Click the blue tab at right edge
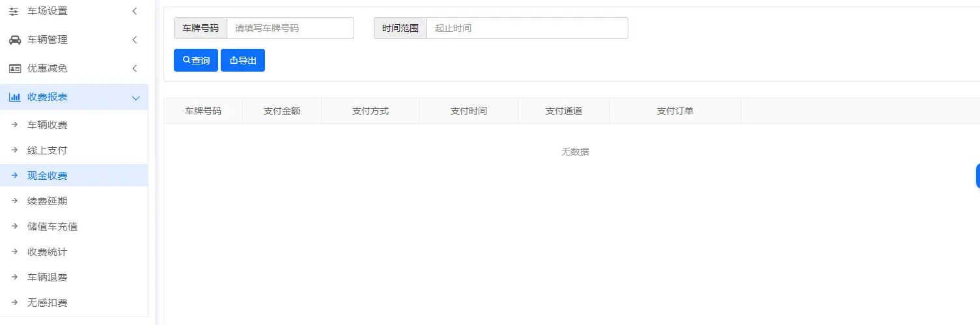 tap(977, 176)
